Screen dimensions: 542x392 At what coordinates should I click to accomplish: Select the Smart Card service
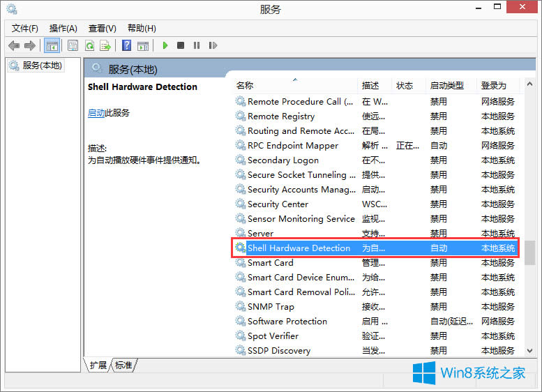[271, 263]
